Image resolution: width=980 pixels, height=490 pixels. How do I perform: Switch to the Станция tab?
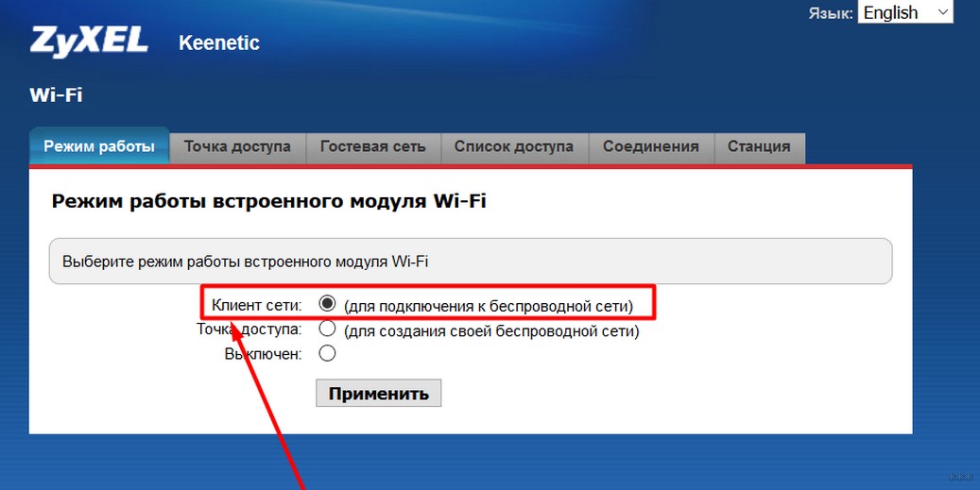pos(760,147)
